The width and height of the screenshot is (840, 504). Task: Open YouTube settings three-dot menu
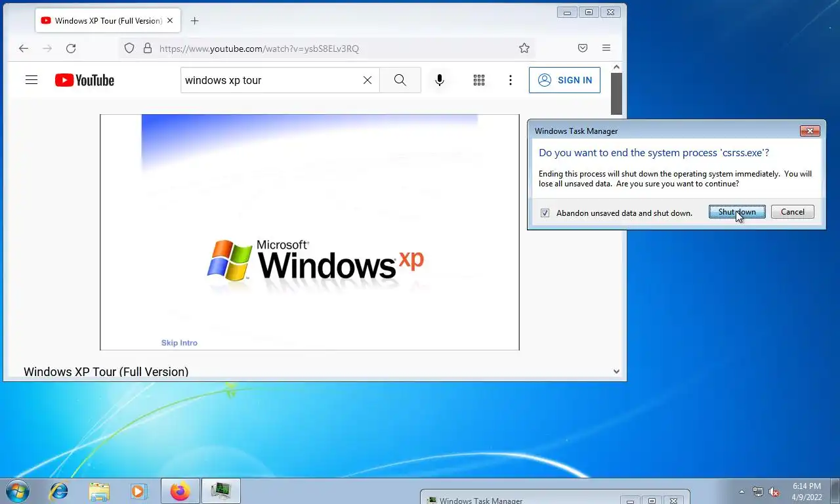pyautogui.click(x=510, y=80)
